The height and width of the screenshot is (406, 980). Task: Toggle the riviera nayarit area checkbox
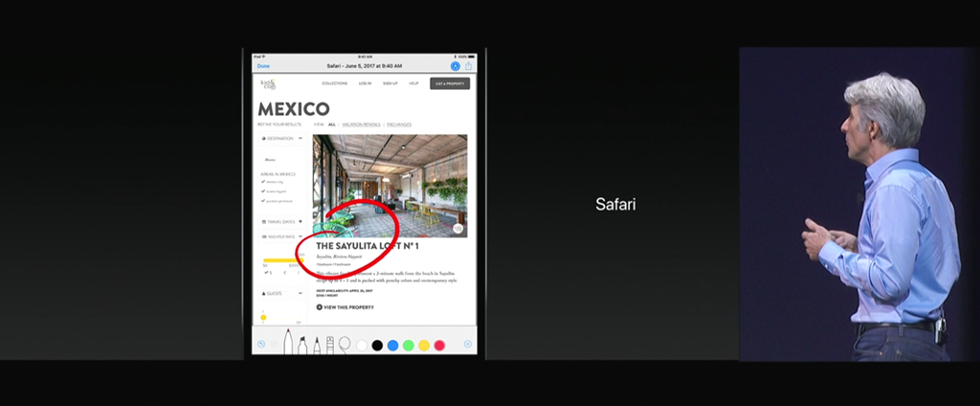click(263, 191)
